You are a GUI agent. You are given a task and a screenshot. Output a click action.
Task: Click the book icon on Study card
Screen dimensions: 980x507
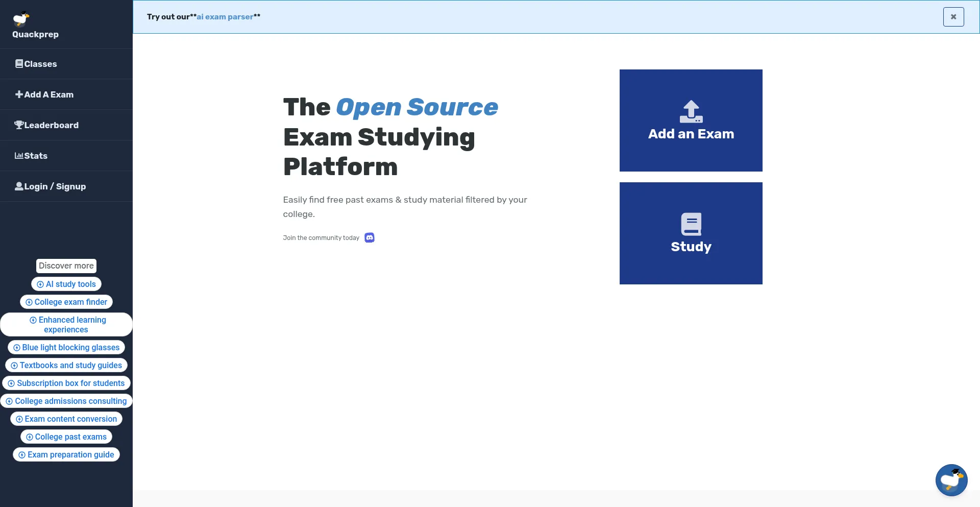pyautogui.click(x=691, y=224)
